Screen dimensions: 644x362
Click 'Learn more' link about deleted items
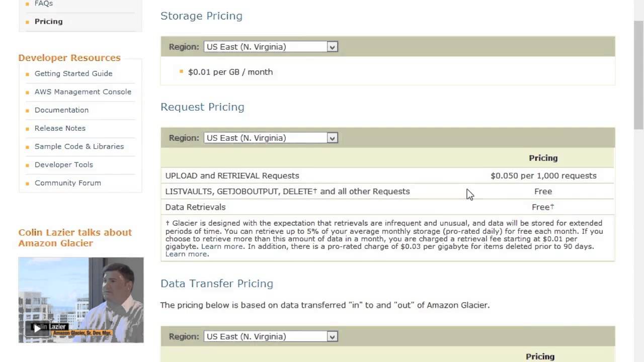pyautogui.click(x=186, y=254)
